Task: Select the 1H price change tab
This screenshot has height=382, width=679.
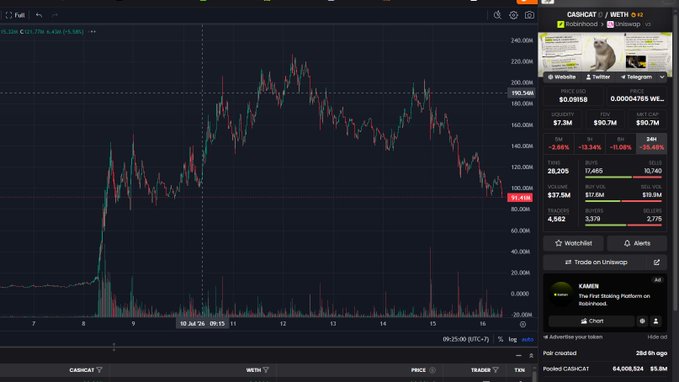Action: point(589,143)
